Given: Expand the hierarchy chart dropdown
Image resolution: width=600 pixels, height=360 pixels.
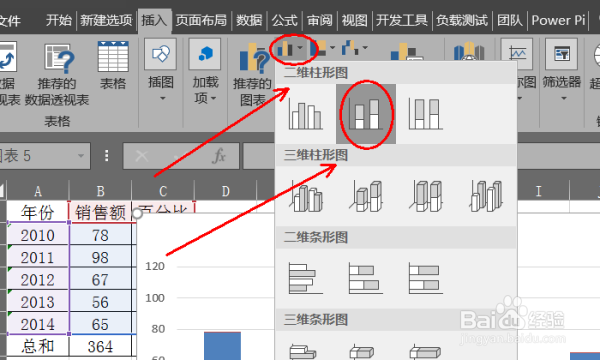Looking at the screenshot, I should (332, 48).
